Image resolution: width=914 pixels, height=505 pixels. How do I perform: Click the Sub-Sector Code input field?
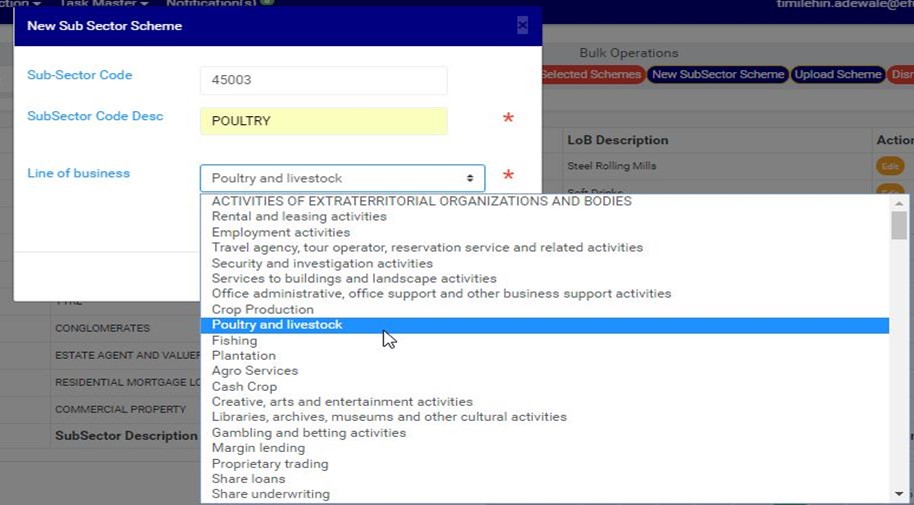(323, 81)
